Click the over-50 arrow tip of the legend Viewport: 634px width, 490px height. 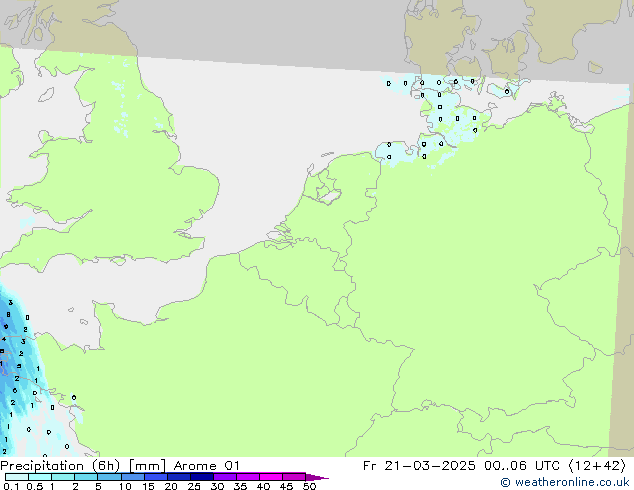(317, 477)
